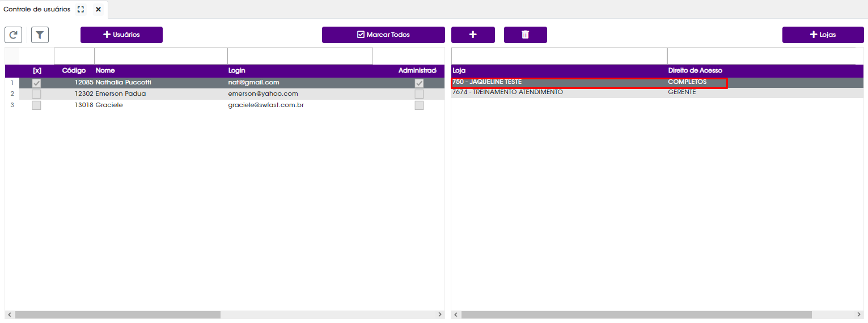Click the Loja filter input field
This screenshot has width=868, height=323.
(x=559, y=56)
